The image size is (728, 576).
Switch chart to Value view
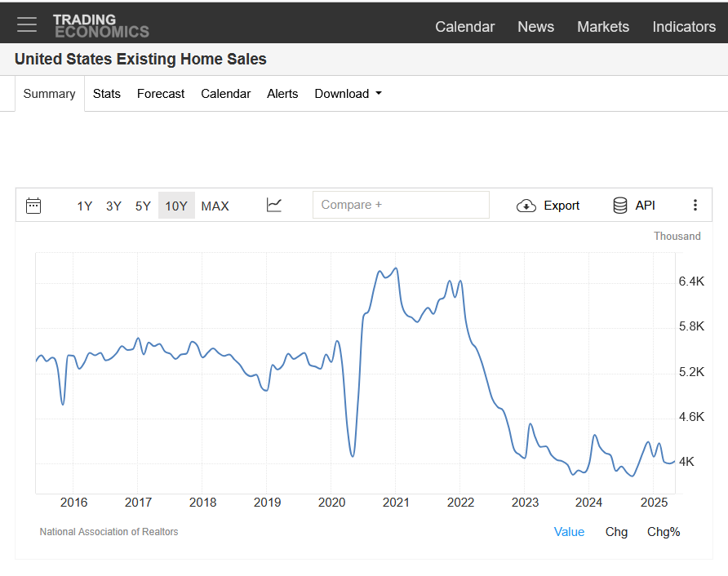click(569, 532)
